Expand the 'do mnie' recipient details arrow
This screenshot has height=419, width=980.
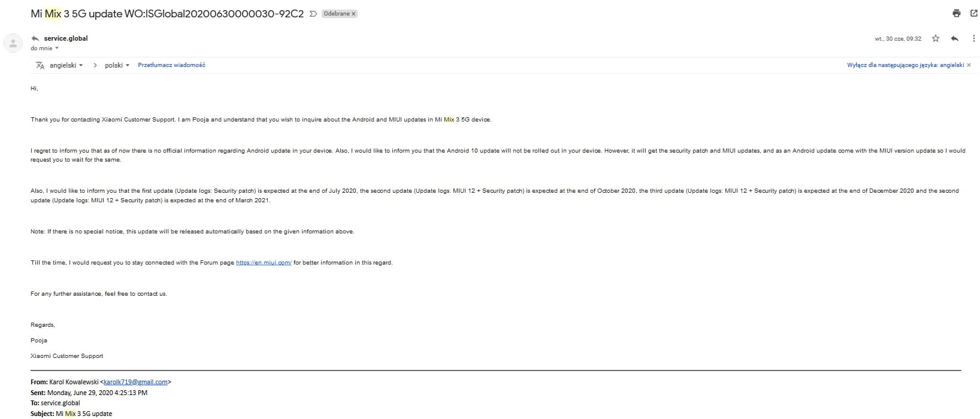[57, 48]
